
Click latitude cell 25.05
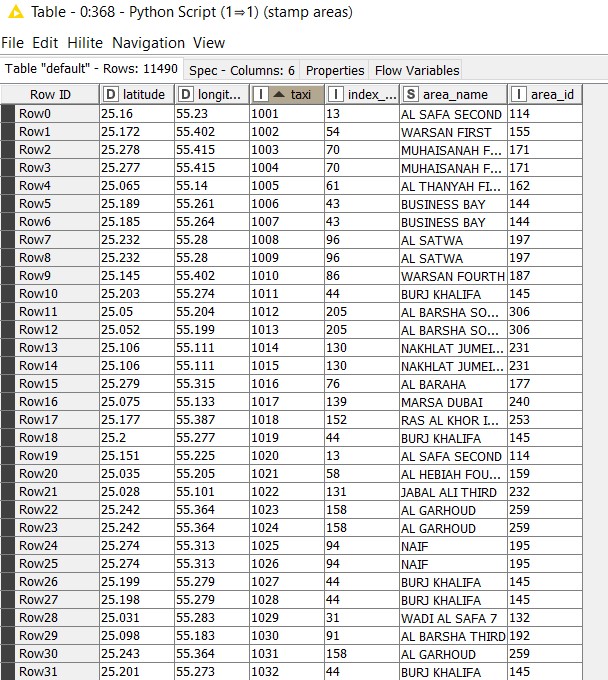point(137,311)
